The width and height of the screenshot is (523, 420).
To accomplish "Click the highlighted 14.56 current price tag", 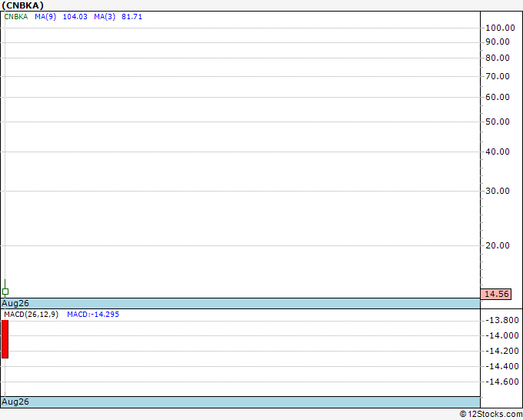I will 496,295.
